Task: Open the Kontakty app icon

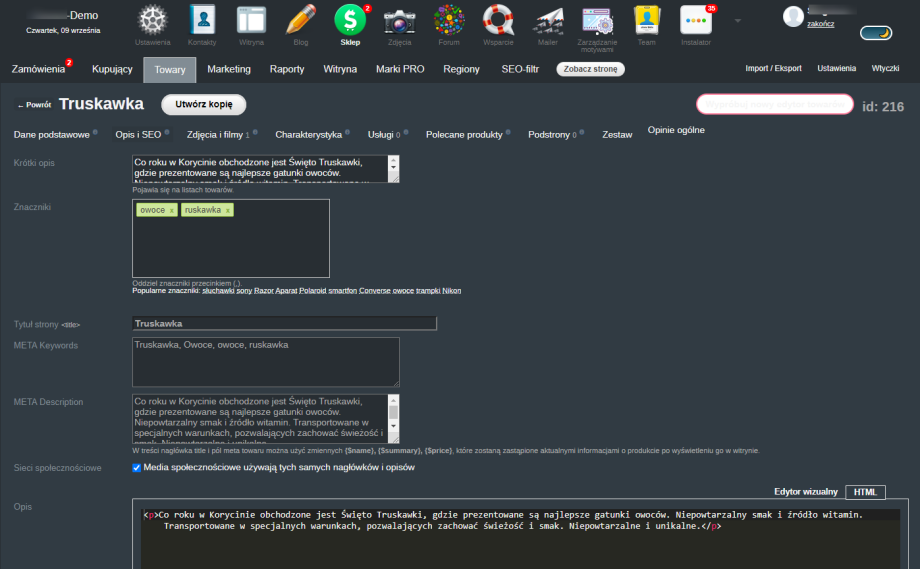Action: click(203, 20)
